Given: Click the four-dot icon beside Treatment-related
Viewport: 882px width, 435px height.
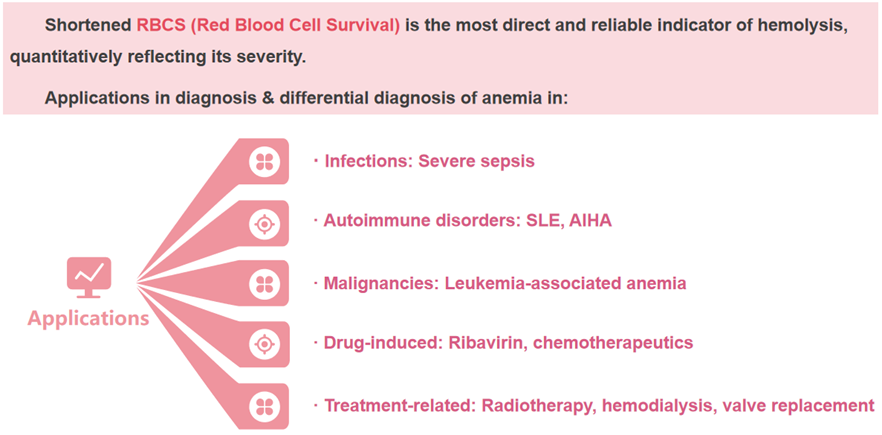Looking at the screenshot, I should (264, 405).
